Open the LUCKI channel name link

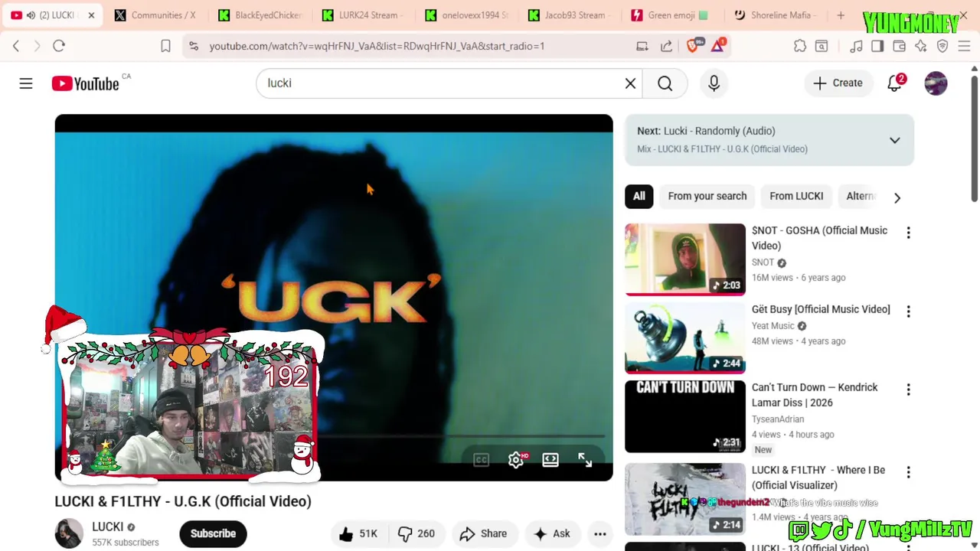pyautogui.click(x=107, y=527)
